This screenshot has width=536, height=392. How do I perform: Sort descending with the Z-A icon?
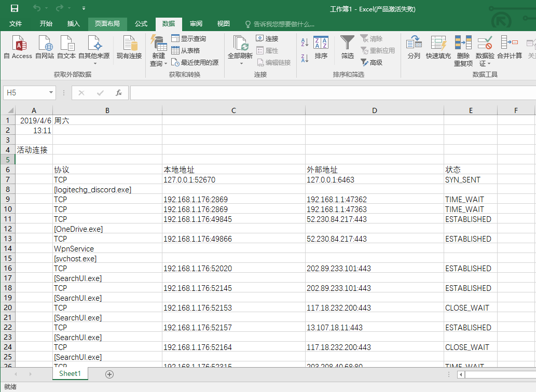coord(305,58)
